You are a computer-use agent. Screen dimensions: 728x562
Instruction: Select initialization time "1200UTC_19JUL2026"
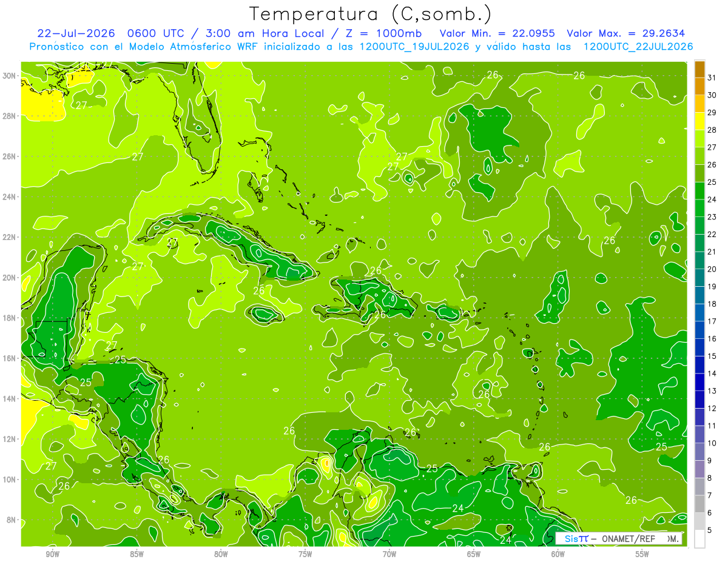tap(414, 46)
